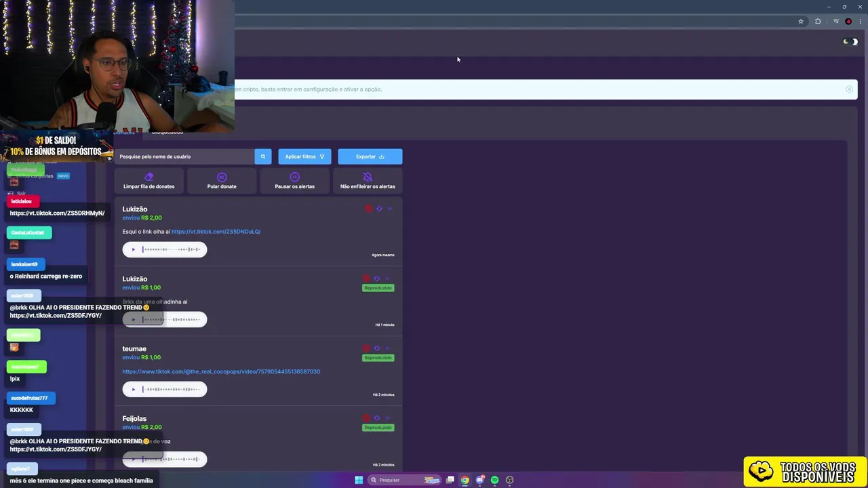
Task: Open OBS Studio from the taskbar
Action: point(510,480)
